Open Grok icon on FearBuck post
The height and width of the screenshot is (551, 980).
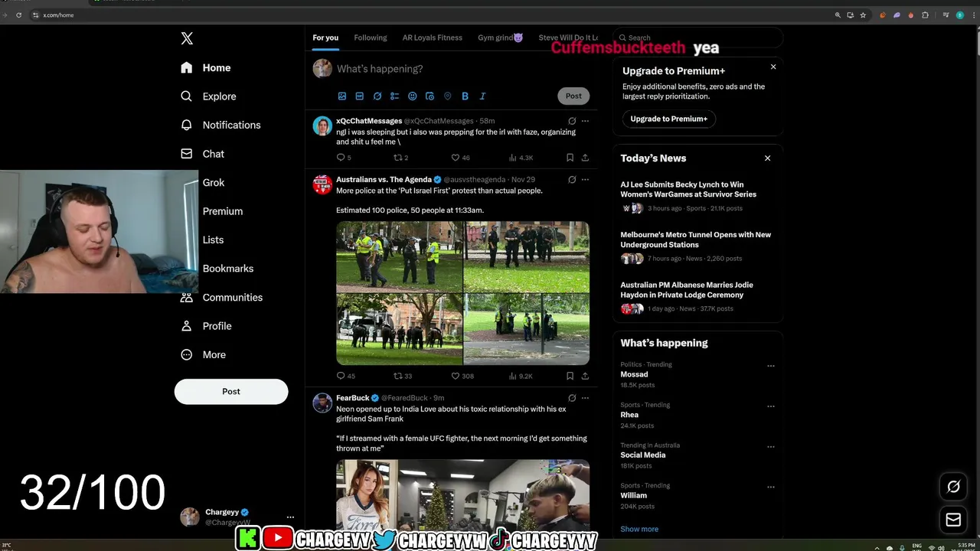point(572,398)
